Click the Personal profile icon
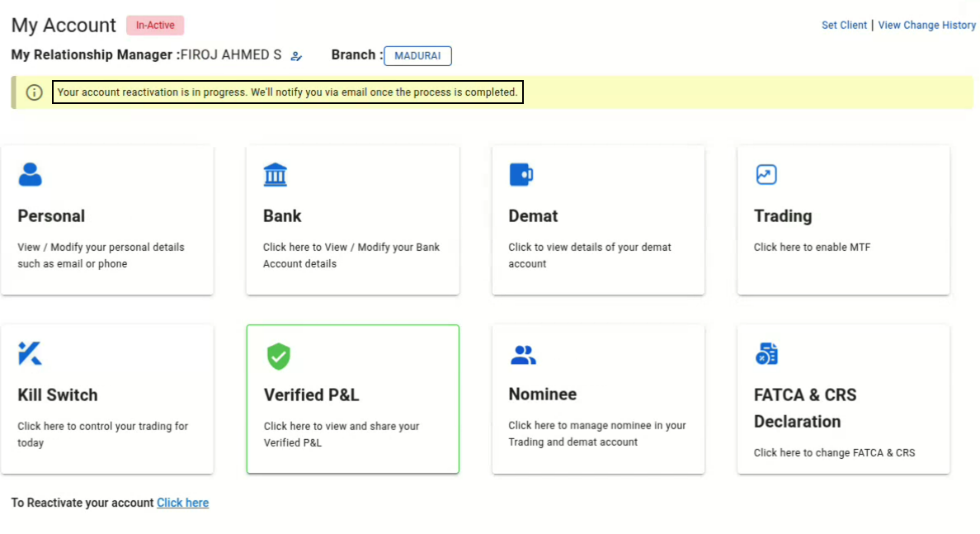 point(30,174)
